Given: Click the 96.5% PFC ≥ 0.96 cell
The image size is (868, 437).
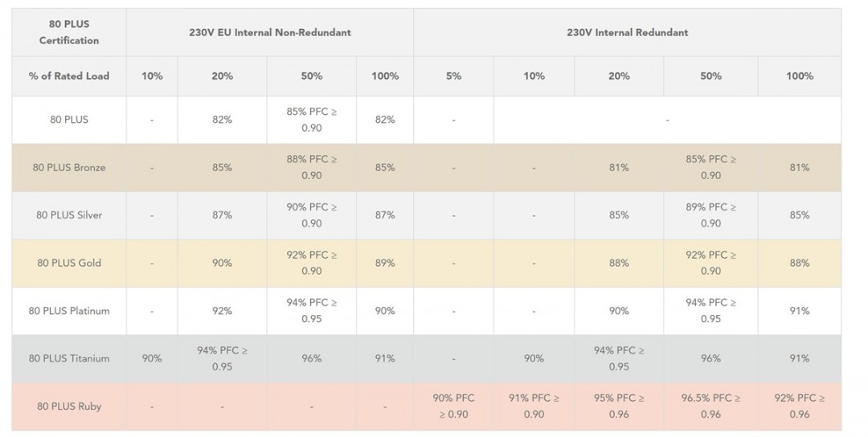Looking at the screenshot, I should pyautogui.click(x=710, y=406).
